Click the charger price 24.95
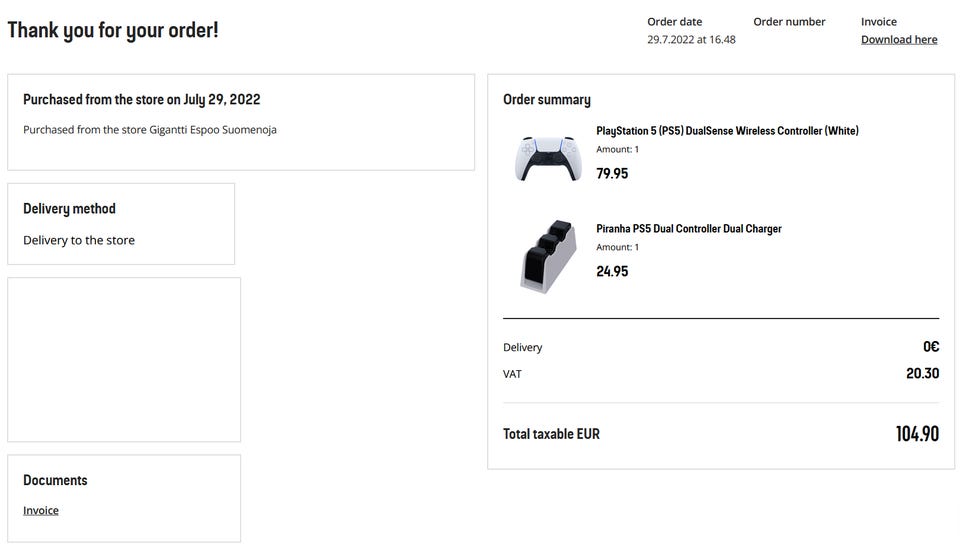 (612, 272)
